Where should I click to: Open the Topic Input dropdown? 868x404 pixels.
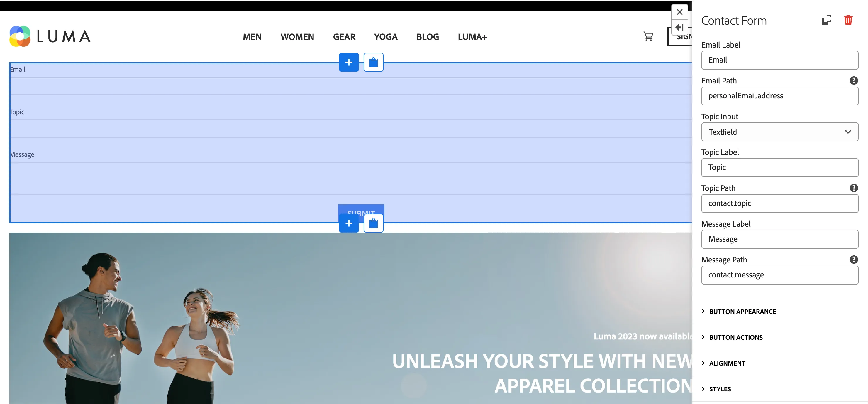click(x=780, y=132)
